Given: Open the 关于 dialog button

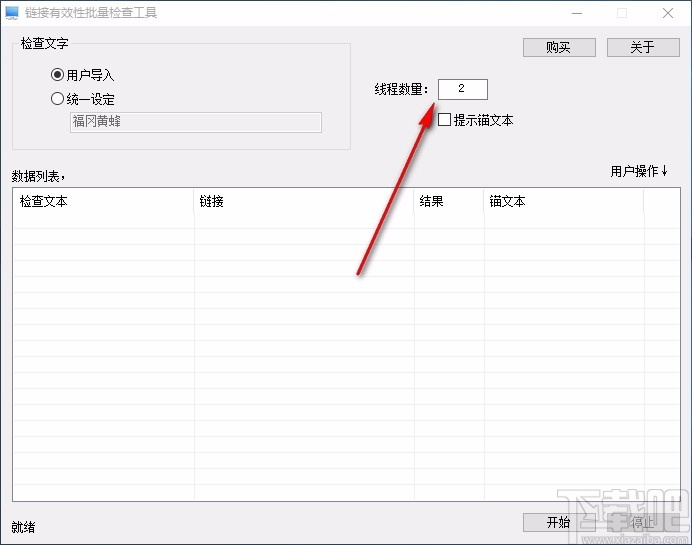Looking at the screenshot, I should point(643,47).
